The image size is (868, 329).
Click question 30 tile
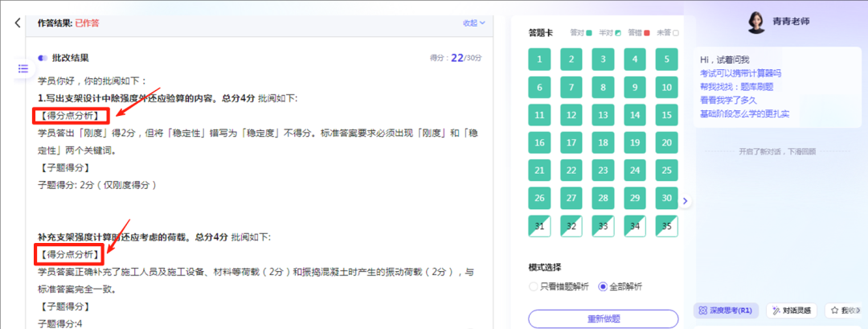(x=666, y=198)
